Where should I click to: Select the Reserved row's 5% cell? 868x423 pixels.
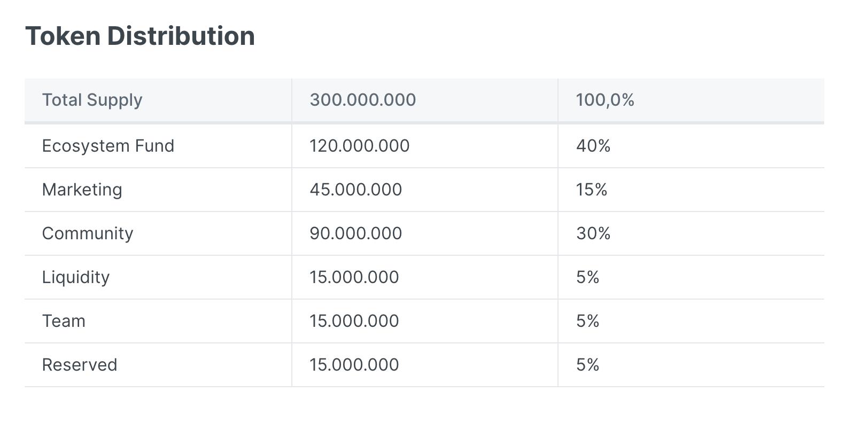(587, 365)
